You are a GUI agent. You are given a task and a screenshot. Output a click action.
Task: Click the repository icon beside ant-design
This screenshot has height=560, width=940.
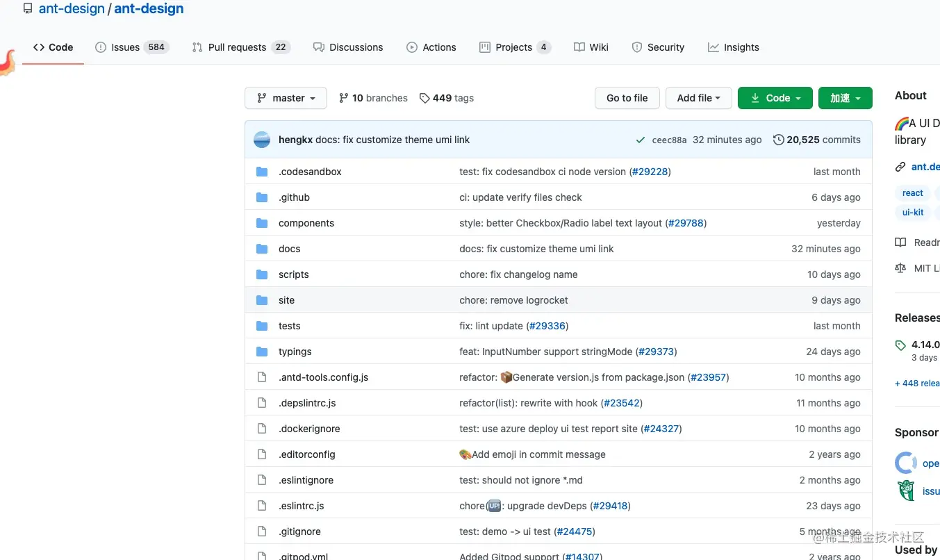[x=28, y=9]
